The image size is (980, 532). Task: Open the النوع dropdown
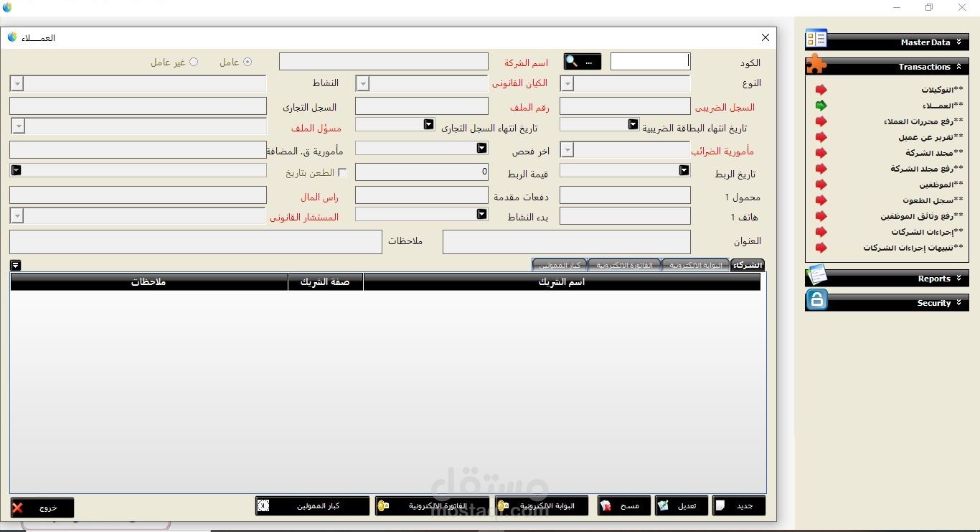[567, 83]
